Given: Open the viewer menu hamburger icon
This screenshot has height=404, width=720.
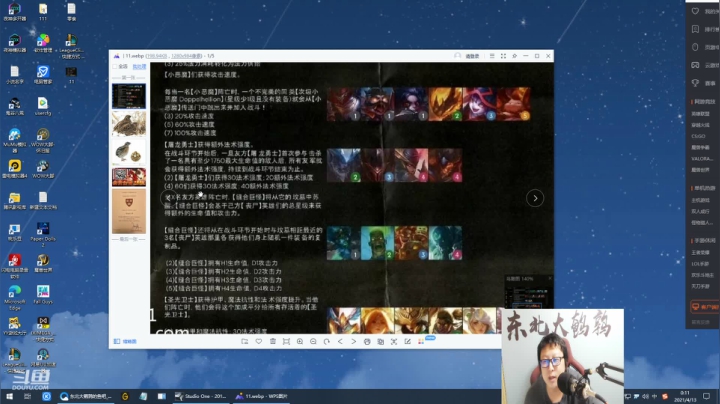Looking at the screenshot, I should (x=492, y=56).
